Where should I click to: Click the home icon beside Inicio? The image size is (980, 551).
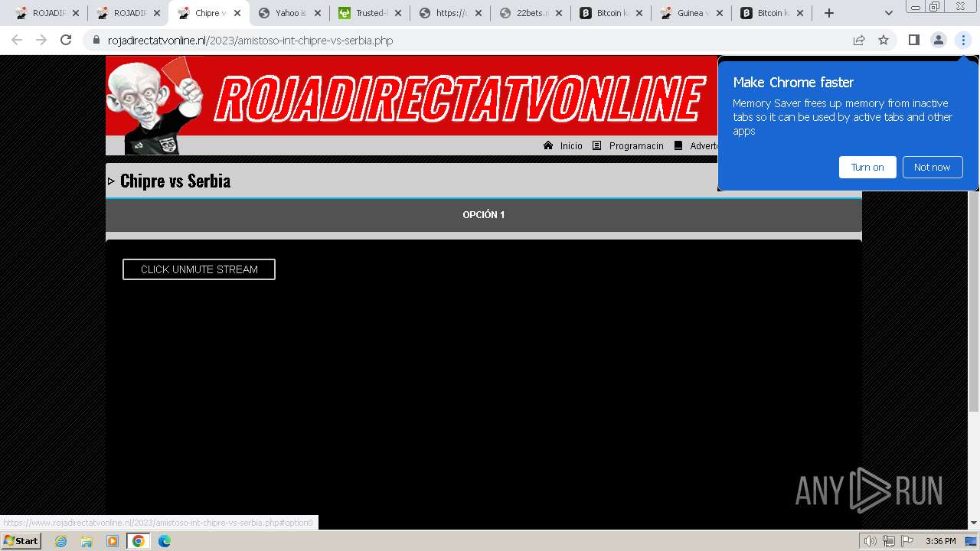(548, 145)
